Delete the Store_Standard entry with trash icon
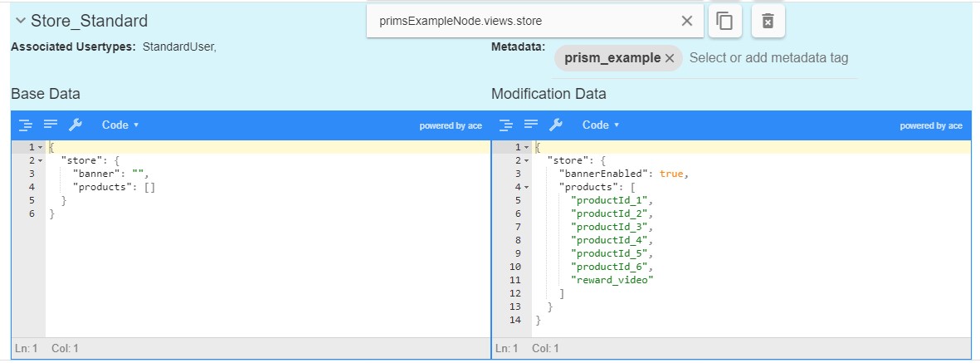Viewport: 980px width, 363px height. click(x=768, y=21)
